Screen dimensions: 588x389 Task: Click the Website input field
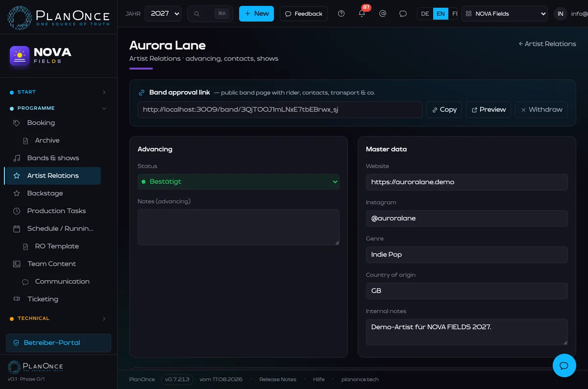(x=467, y=182)
